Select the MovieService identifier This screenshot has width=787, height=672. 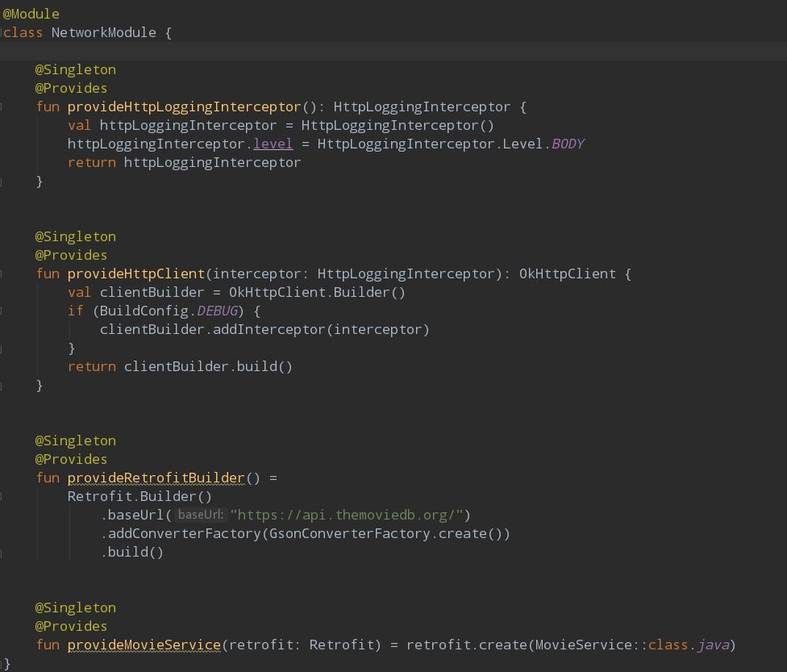tap(583, 645)
